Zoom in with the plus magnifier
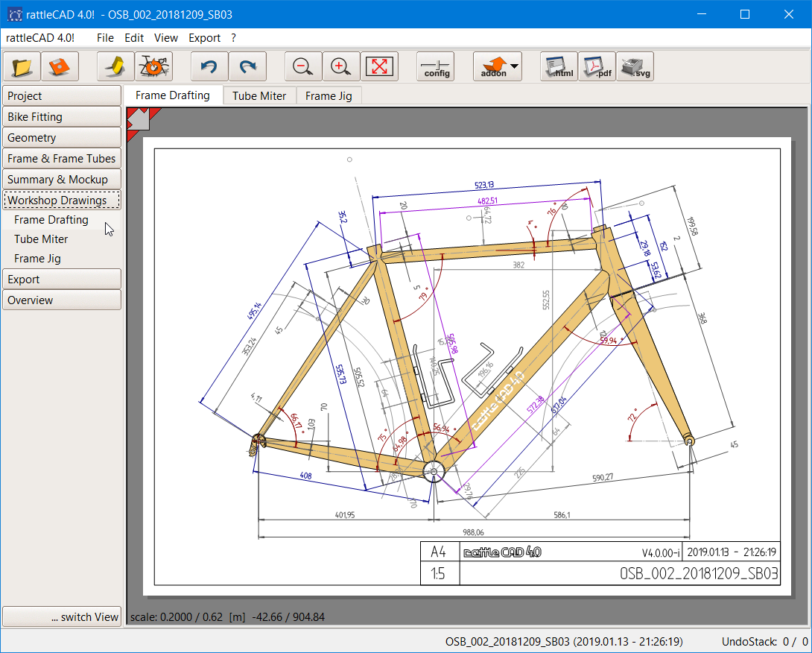This screenshot has width=812, height=653. click(x=341, y=66)
